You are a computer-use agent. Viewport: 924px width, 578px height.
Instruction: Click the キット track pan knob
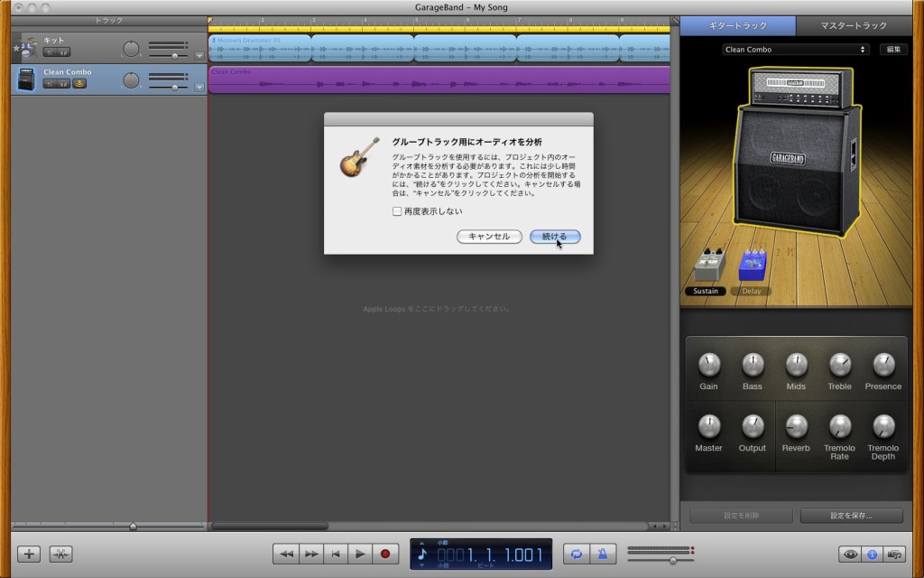coord(131,49)
